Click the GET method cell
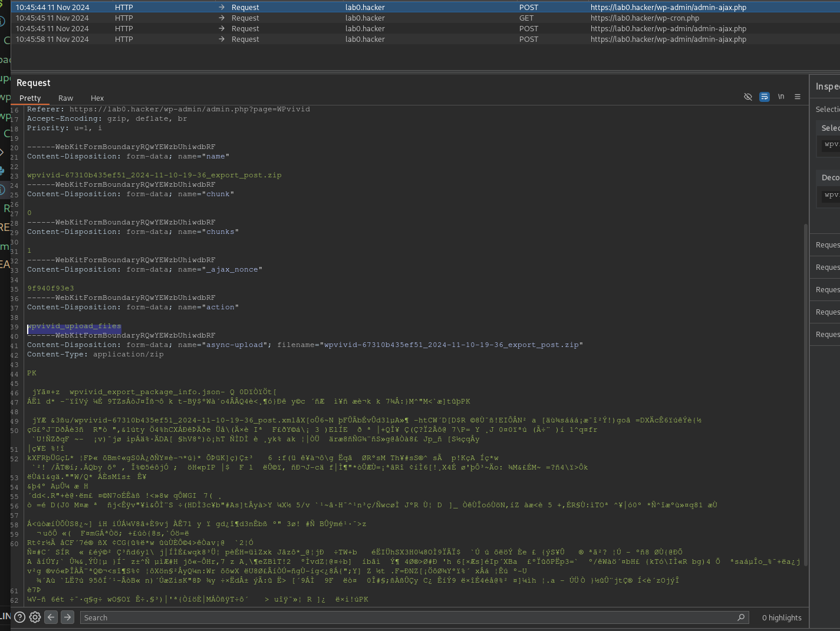This screenshot has width=840, height=631. point(526,18)
